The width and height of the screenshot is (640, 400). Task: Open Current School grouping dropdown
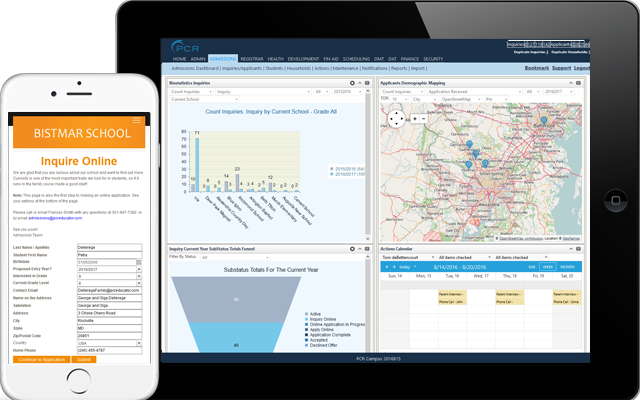pyautogui.click(x=204, y=99)
